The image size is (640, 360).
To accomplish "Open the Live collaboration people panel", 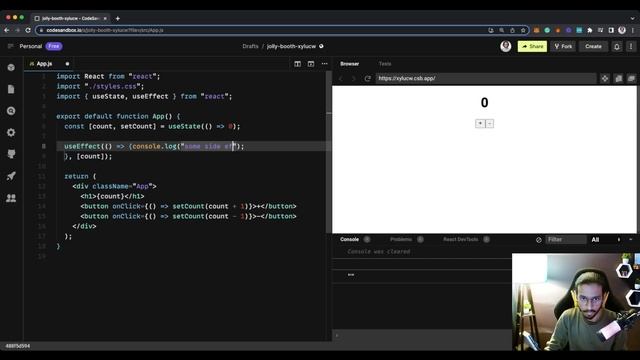I will click(11, 198).
